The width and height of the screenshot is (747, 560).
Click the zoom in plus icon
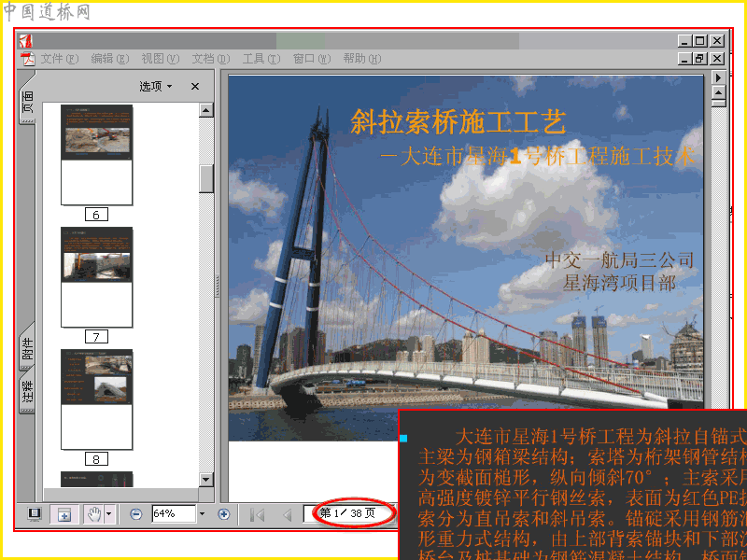[x=223, y=514]
